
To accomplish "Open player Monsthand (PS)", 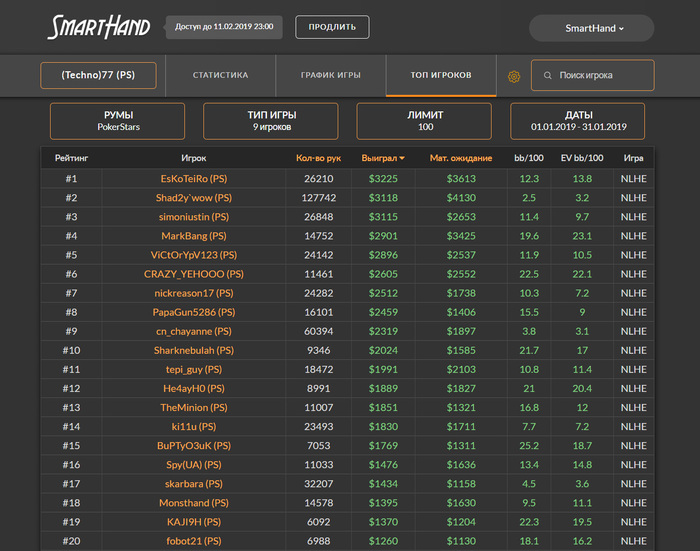I will click(x=194, y=503).
